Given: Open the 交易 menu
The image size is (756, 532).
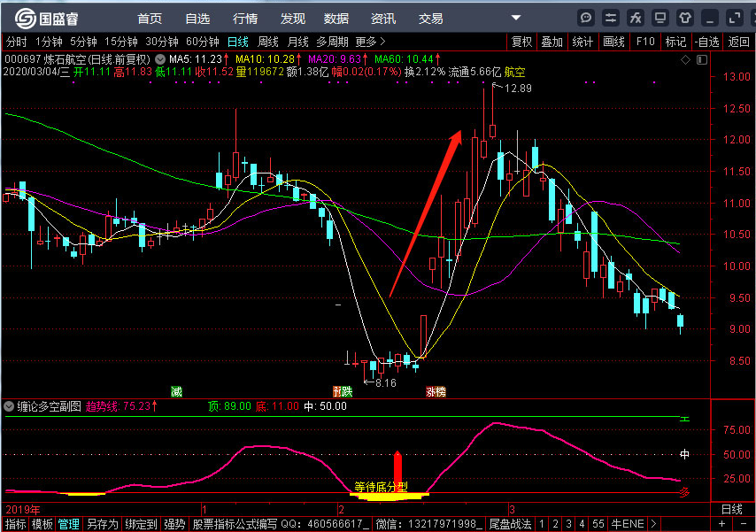Looking at the screenshot, I should 430,19.
